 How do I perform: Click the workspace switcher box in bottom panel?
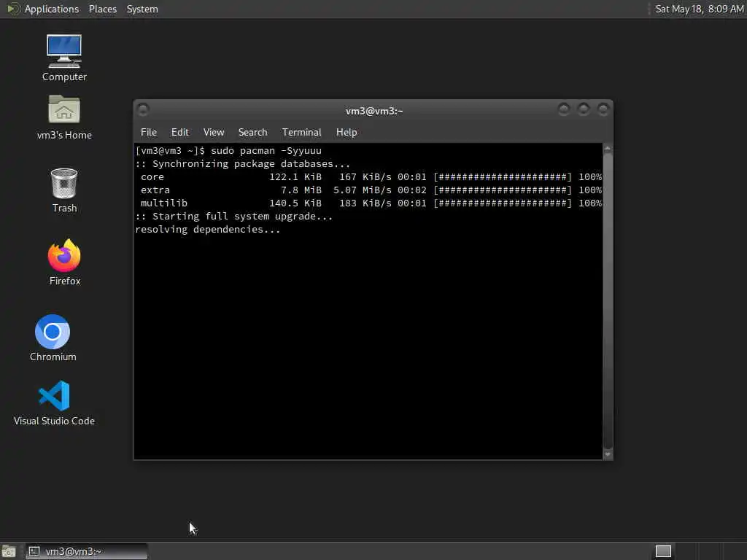click(x=663, y=551)
